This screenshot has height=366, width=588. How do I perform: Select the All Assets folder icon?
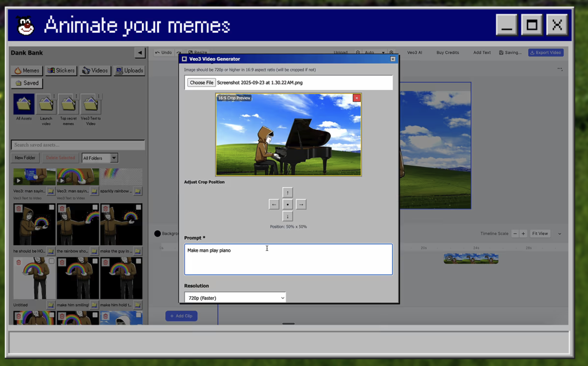(24, 104)
